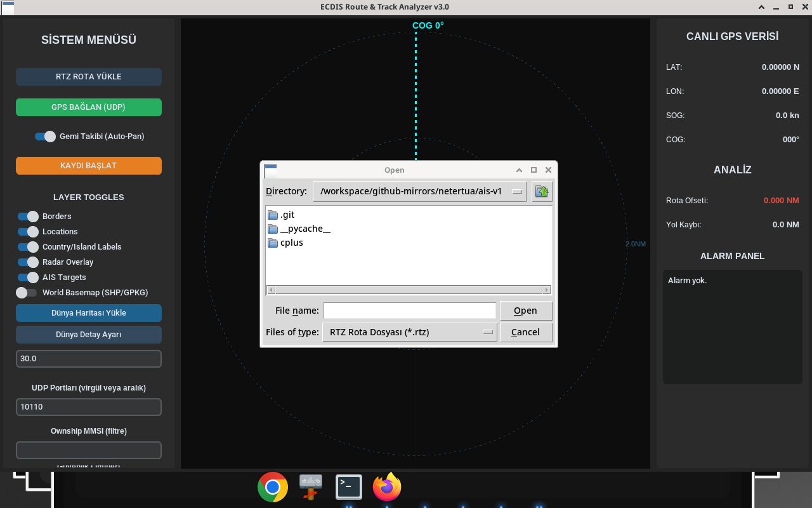Click the COG 0° heading label
Viewport: 812px width, 508px height.
tap(428, 25)
